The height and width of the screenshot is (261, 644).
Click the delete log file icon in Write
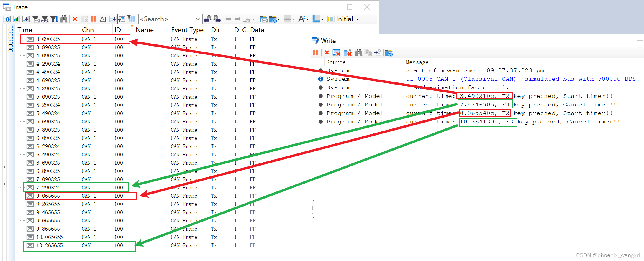tap(348, 53)
